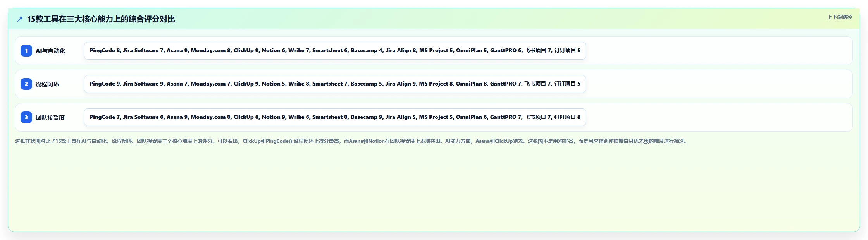The image size is (868, 240).
Task: Click the title 15款工具在三大核心能力上的综合评分对比
Action: pos(101,19)
